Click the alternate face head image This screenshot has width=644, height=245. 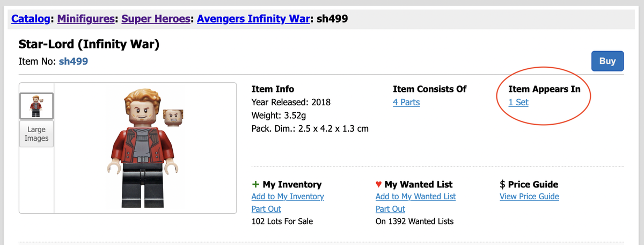pos(173,116)
